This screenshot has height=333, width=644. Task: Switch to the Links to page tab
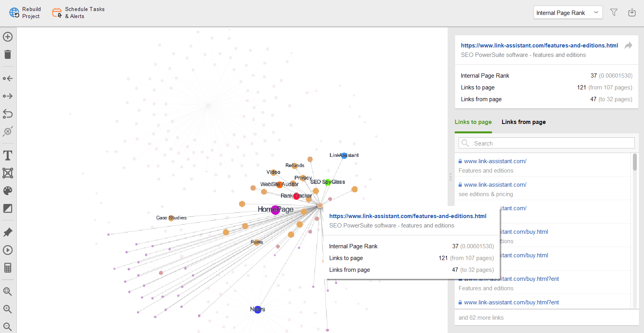(x=473, y=122)
